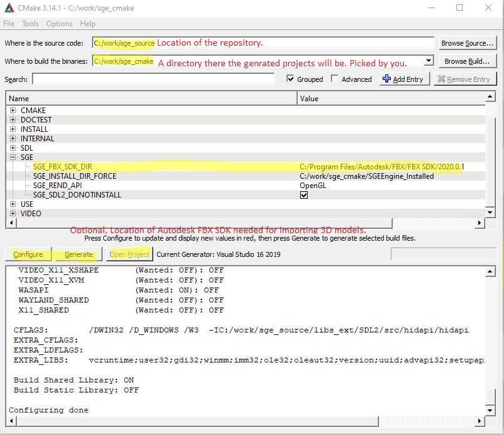
Task: Click variable list scroll down arrow
Action: coord(490,212)
